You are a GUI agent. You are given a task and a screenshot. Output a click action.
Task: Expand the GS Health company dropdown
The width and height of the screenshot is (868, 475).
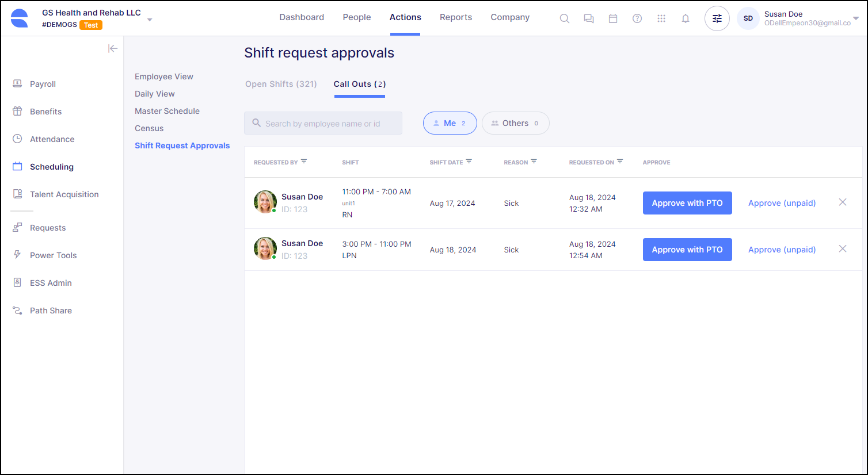click(x=150, y=20)
